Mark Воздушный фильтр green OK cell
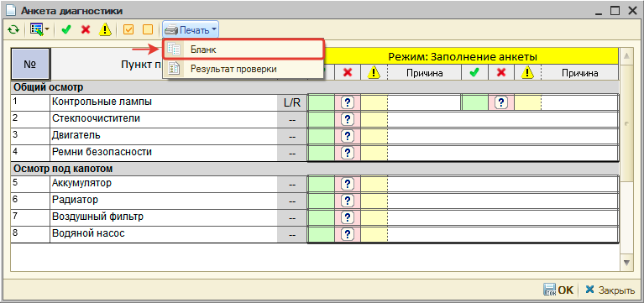This screenshot has height=303, width=644. pyautogui.click(x=321, y=217)
